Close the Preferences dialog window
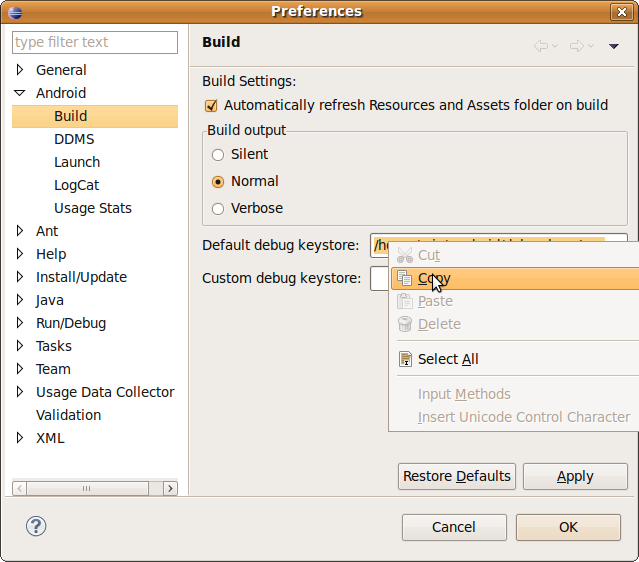Screen dimensions: 639x562 pos(626,11)
